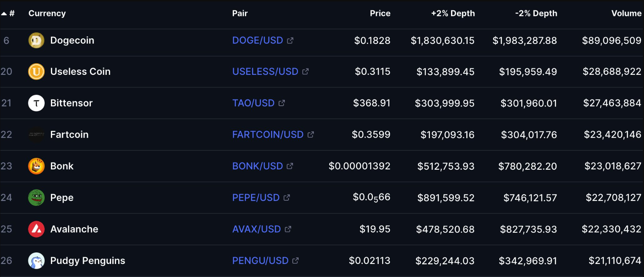Open external icon beside FARTCOIN/USD
Viewport: 644px width, 277px height.
(311, 134)
